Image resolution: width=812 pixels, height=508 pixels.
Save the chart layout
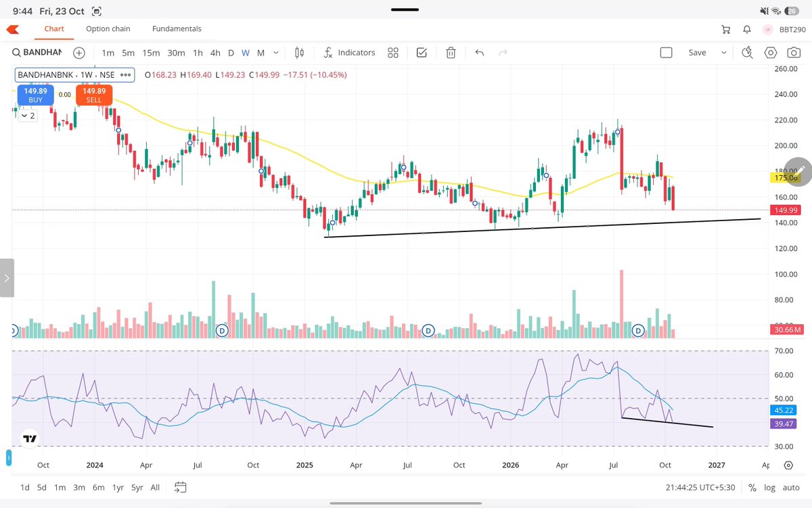click(x=697, y=53)
